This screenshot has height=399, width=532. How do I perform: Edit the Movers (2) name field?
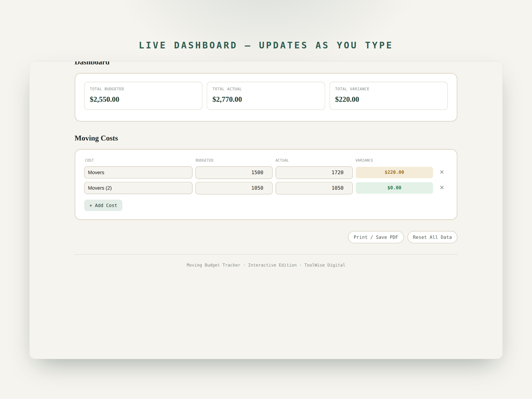pyautogui.click(x=138, y=188)
